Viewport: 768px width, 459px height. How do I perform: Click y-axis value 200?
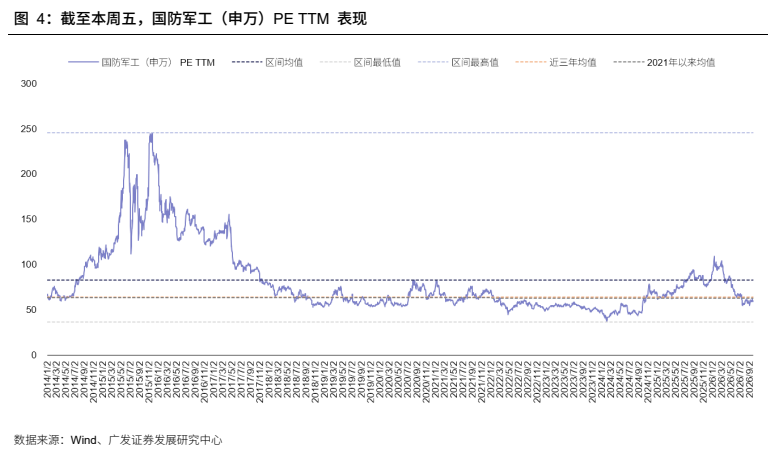pos(28,174)
